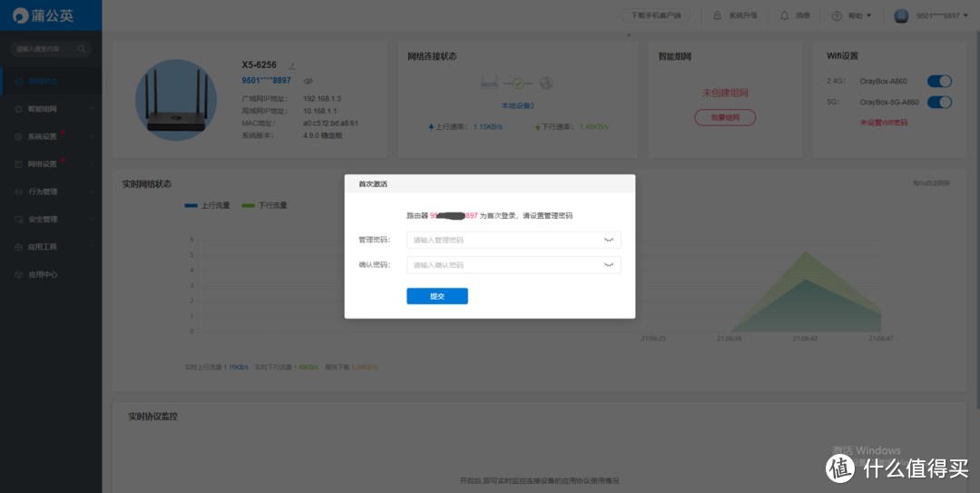Expand the 系统设置 sidebar submenu
The width and height of the screenshot is (980, 493).
(92, 136)
